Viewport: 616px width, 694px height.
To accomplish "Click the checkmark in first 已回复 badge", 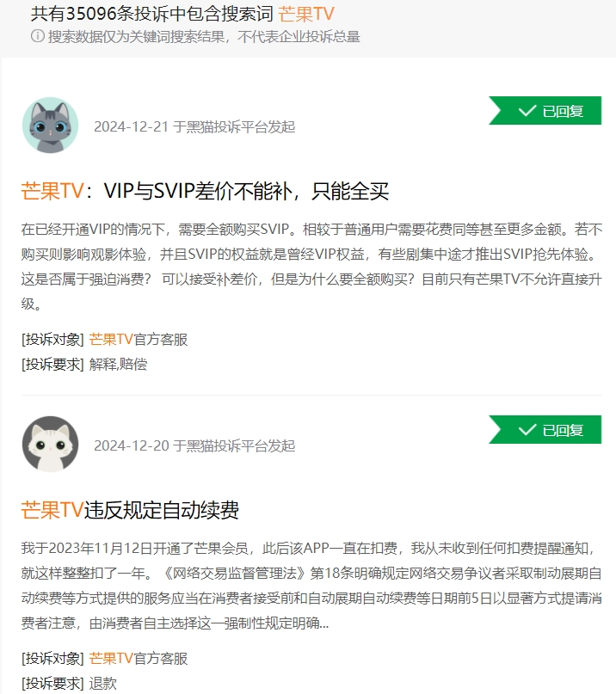I will click(x=527, y=110).
